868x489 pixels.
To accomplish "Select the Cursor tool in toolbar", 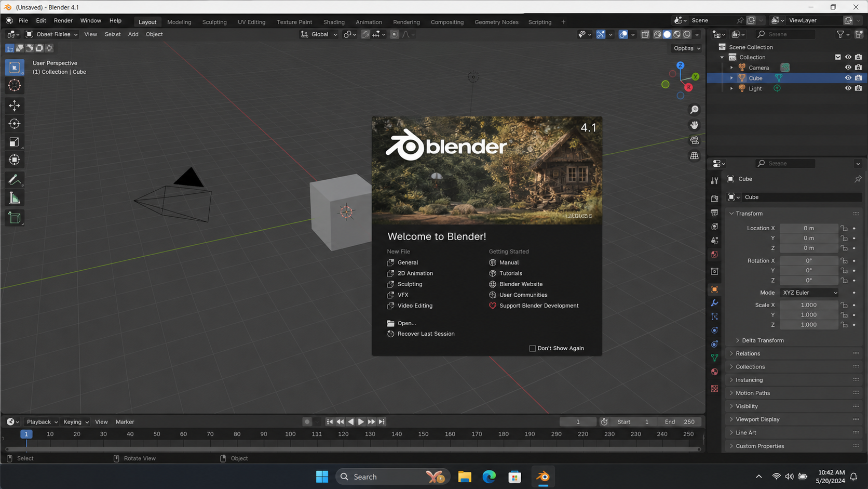I will coord(15,85).
